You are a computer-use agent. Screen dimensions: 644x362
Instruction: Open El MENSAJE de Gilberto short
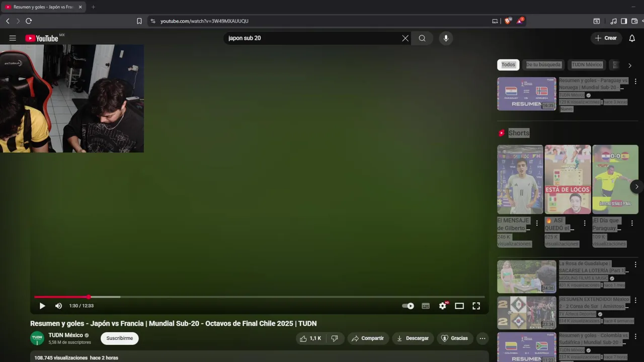click(x=520, y=179)
